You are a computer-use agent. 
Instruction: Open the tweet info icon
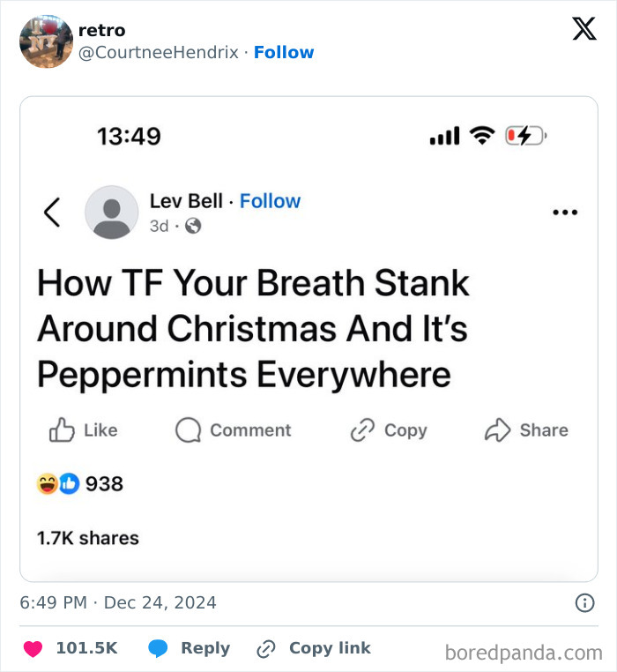tap(584, 603)
